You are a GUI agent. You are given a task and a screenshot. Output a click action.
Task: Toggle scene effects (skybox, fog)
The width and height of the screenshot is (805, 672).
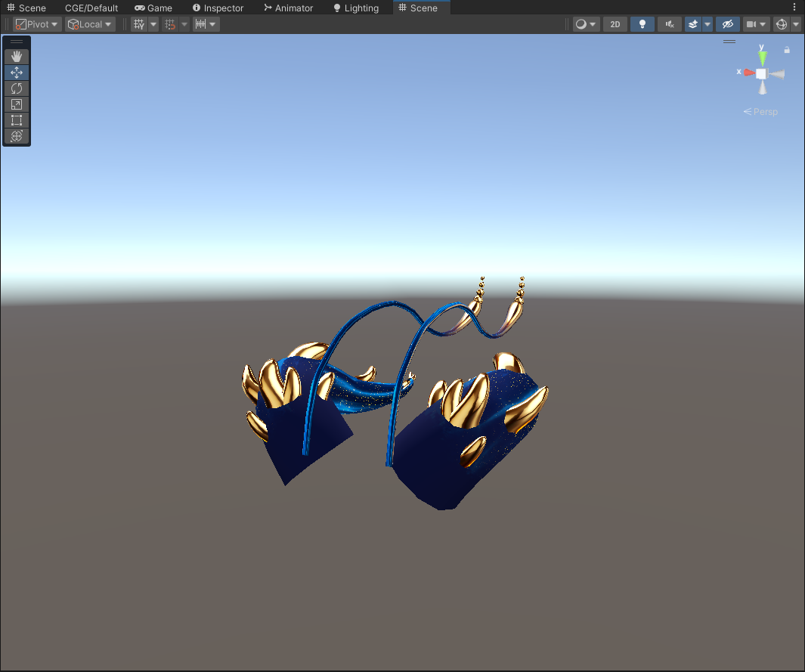point(693,24)
